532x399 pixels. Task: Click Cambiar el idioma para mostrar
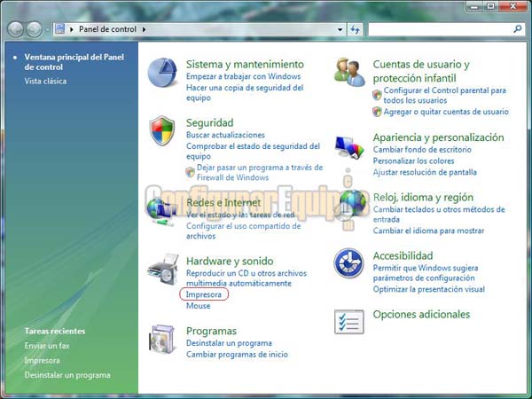click(428, 231)
